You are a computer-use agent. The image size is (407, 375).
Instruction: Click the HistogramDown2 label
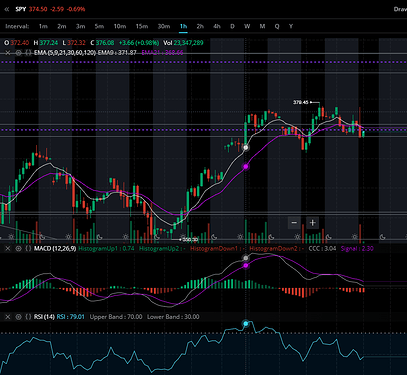(x=276, y=248)
